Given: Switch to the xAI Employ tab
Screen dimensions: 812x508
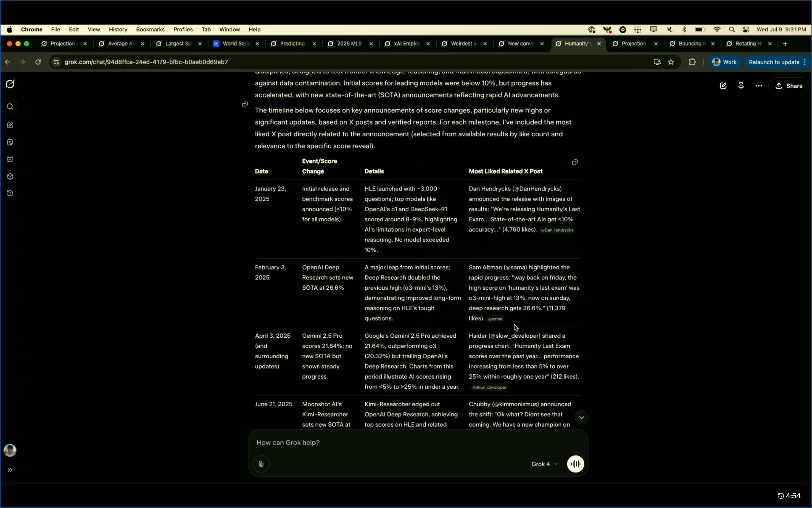Looking at the screenshot, I should click(x=407, y=44).
